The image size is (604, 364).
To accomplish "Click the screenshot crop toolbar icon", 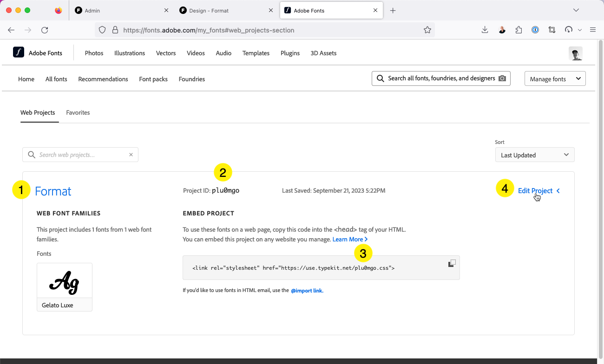I will pos(552,30).
